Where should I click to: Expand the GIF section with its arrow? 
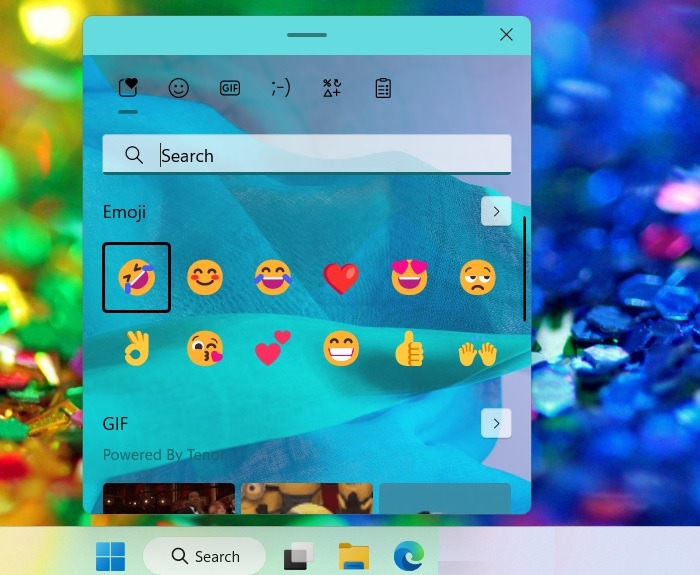pyautogui.click(x=496, y=423)
